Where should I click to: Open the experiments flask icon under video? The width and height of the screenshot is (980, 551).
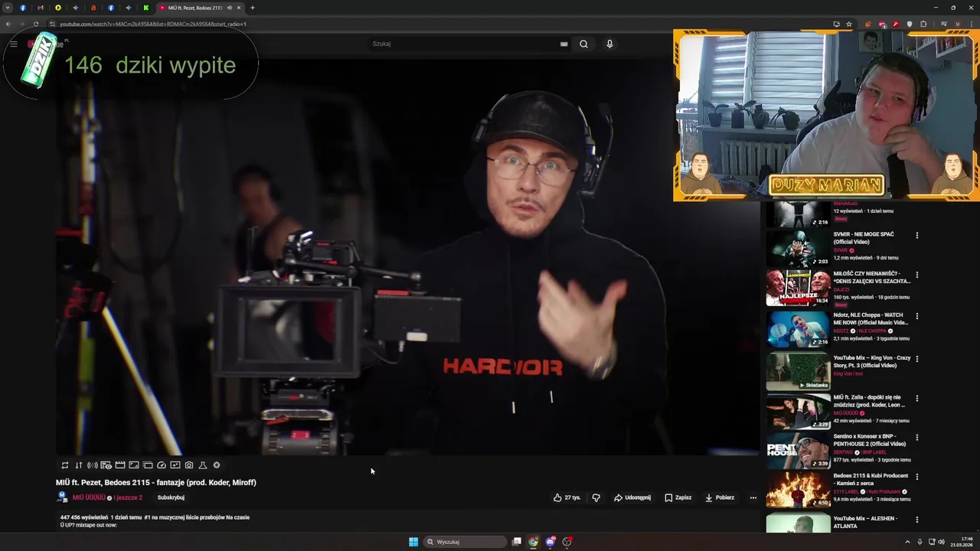click(203, 465)
